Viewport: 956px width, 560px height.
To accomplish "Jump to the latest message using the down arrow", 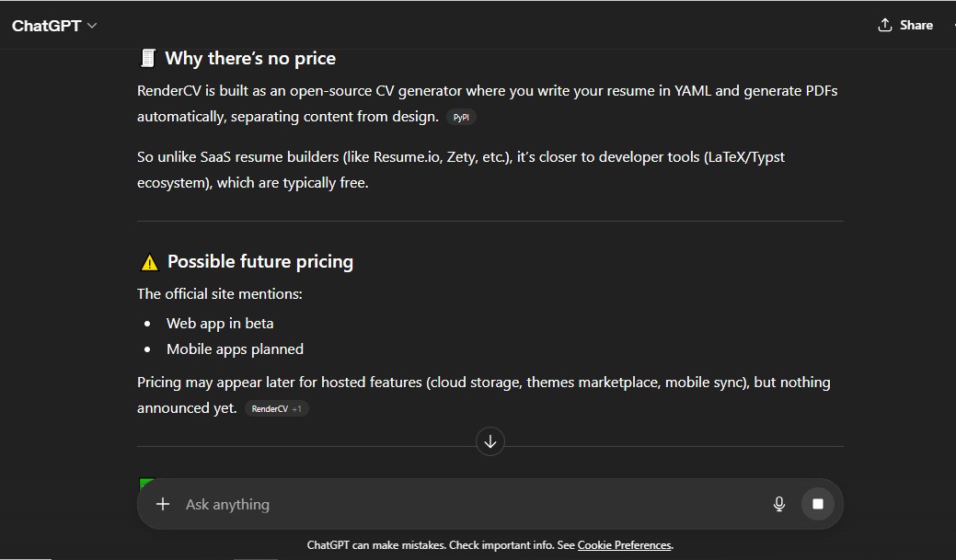I will pos(490,441).
